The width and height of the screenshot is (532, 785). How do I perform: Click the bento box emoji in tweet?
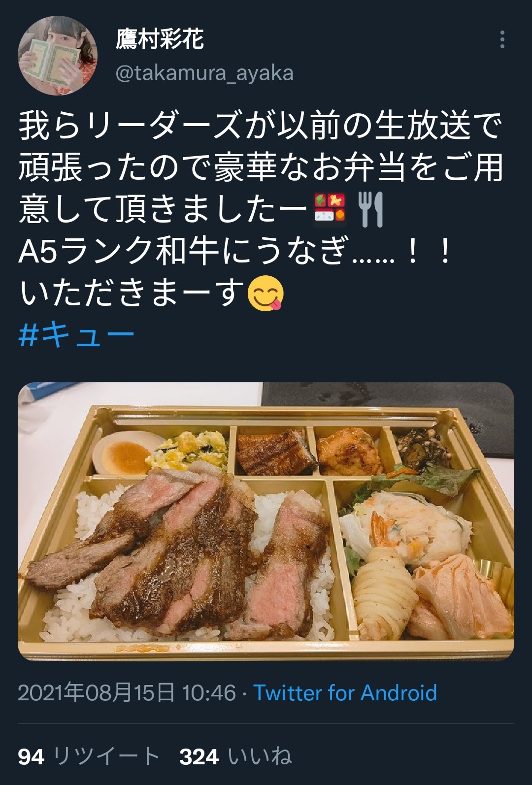tap(330, 210)
